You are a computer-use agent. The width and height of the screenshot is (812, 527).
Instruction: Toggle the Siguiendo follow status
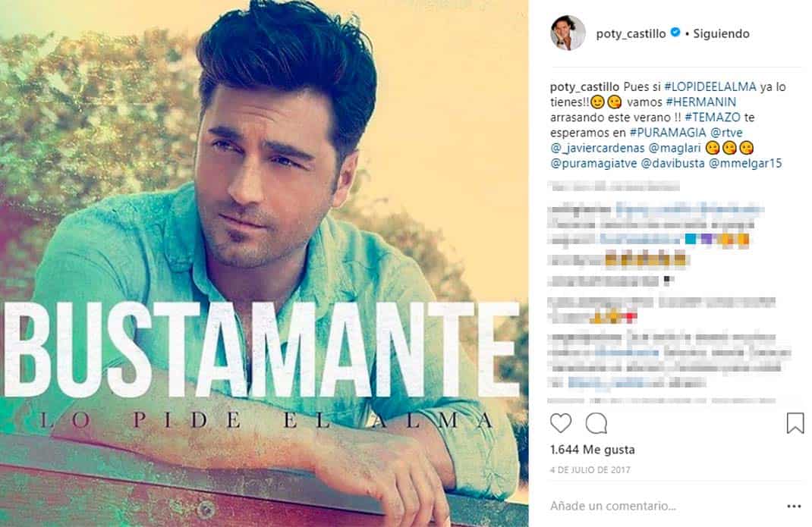pos(721,33)
